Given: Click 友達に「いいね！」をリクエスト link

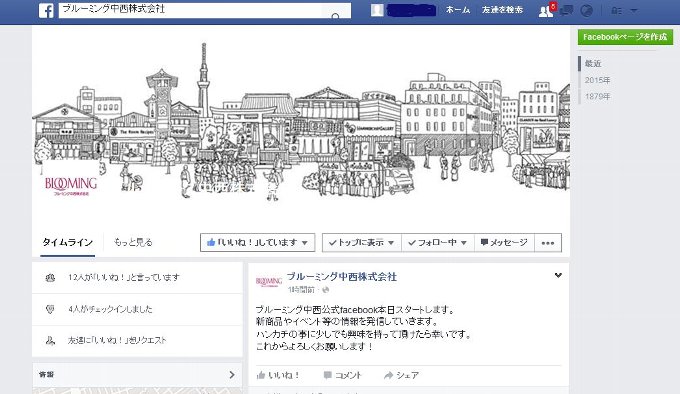Looking at the screenshot, I should pos(117,340).
